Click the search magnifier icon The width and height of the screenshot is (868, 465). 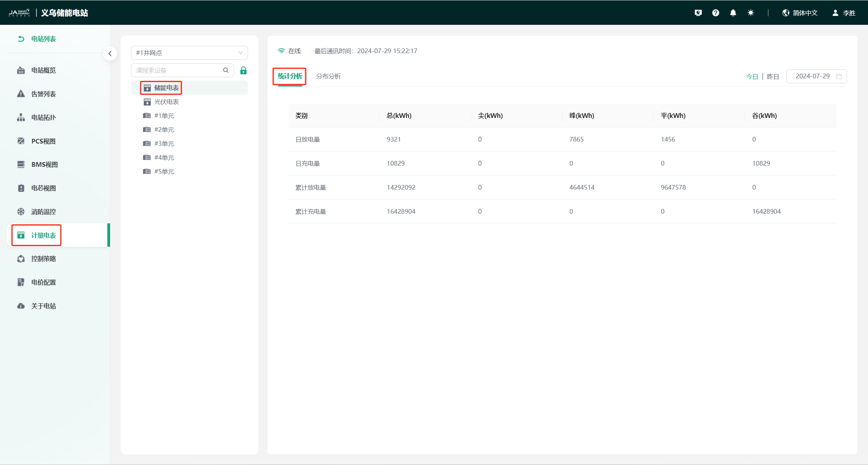(226, 70)
